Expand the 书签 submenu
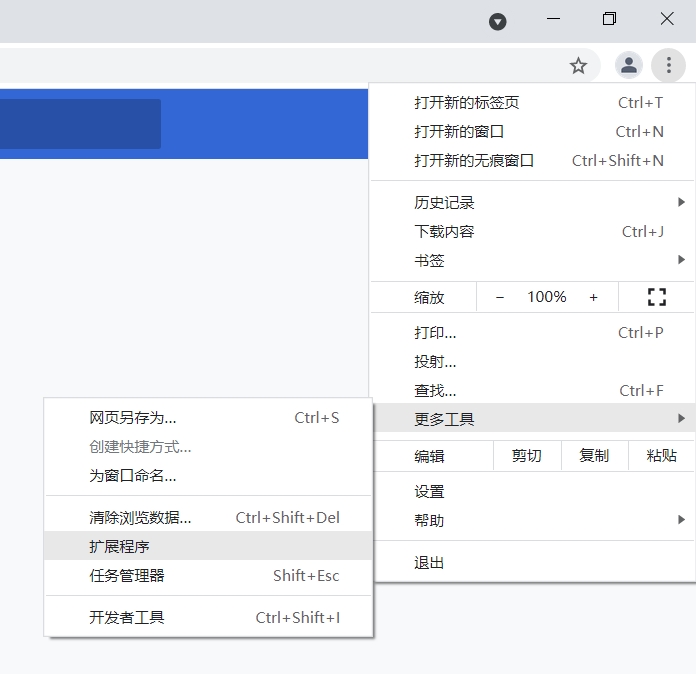The width and height of the screenshot is (696, 674). [x=532, y=261]
